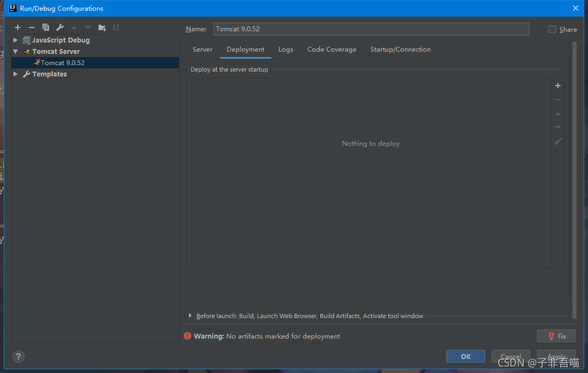The height and width of the screenshot is (373, 588).
Task: Click the Cancel button
Action: [511, 356]
